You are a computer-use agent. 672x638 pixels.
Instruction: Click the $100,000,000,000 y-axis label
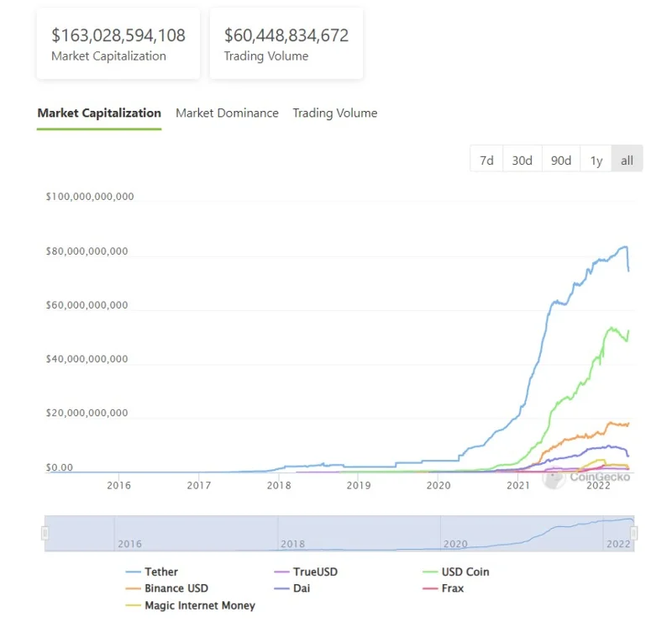pyautogui.click(x=90, y=197)
